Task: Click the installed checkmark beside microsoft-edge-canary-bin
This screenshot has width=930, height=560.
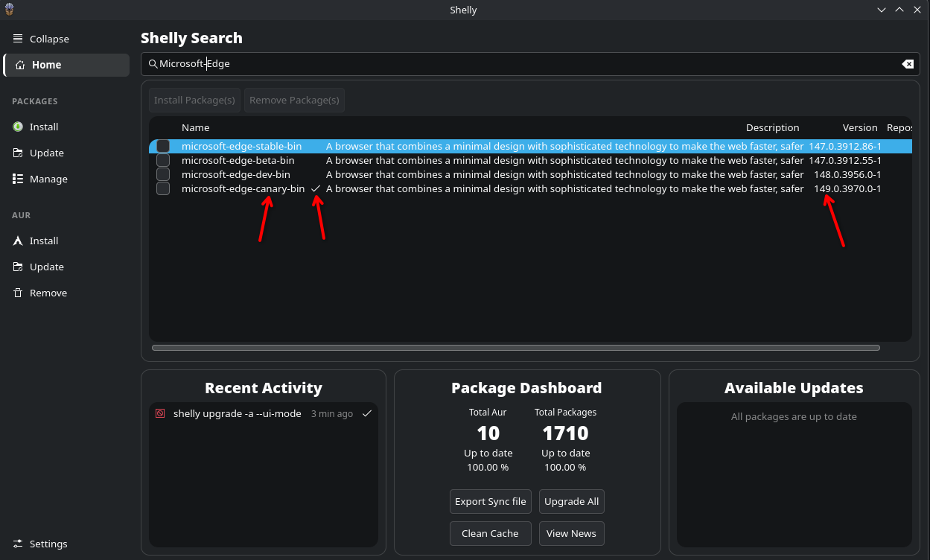Action: [x=316, y=188]
